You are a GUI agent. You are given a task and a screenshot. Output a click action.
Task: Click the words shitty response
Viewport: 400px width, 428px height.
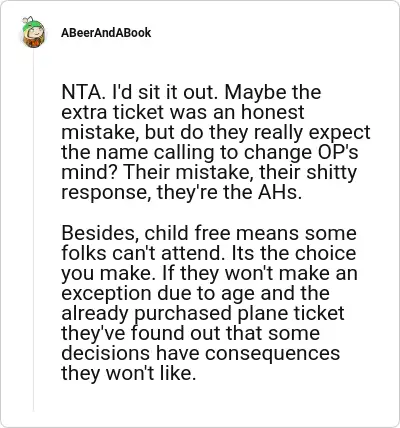click(x=209, y=182)
